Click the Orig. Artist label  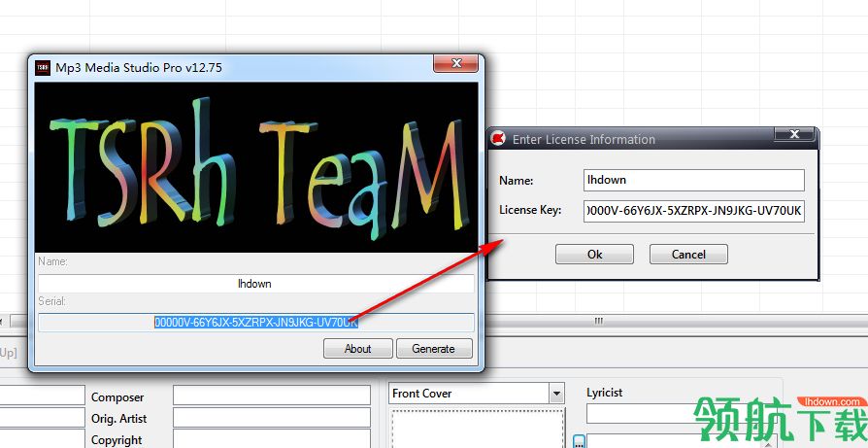tap(119, 419)
